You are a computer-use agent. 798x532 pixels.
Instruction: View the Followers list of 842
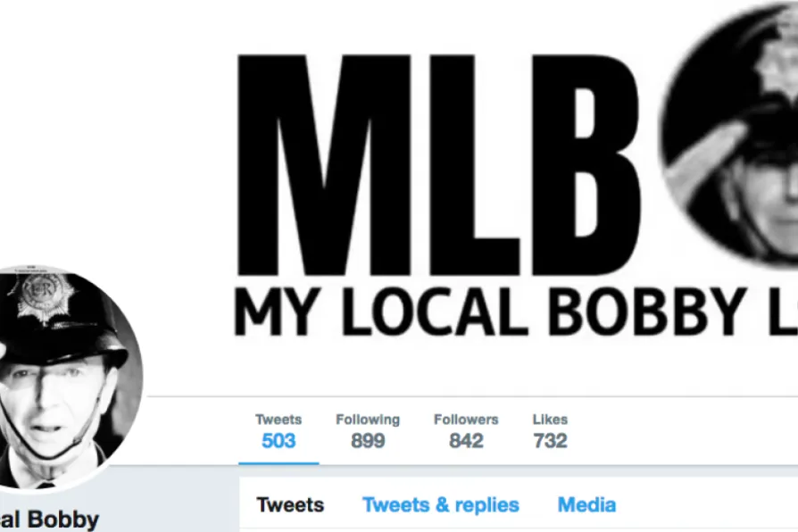[x=466, y=431]
